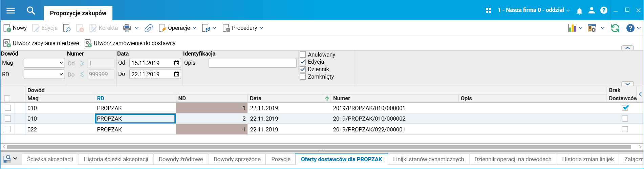The height and width of the screenshot is (169, 644).
Task: Open Historia zmian linijek tab
Action: [x=588, y=159]
